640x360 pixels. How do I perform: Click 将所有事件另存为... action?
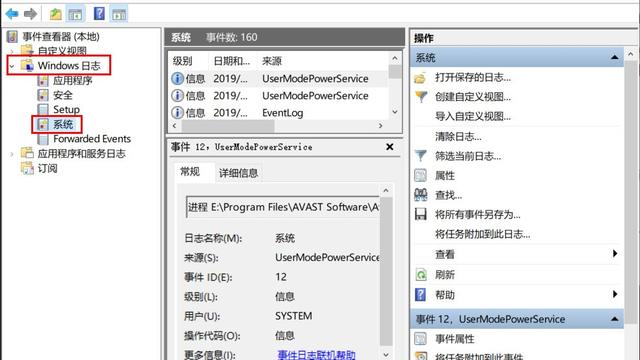point(478,214)
